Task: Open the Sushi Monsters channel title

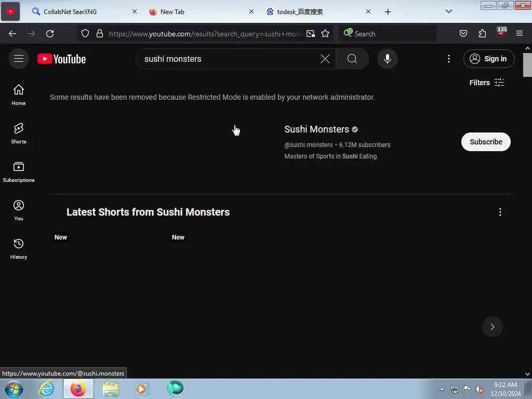Action: tap(316, 129)
